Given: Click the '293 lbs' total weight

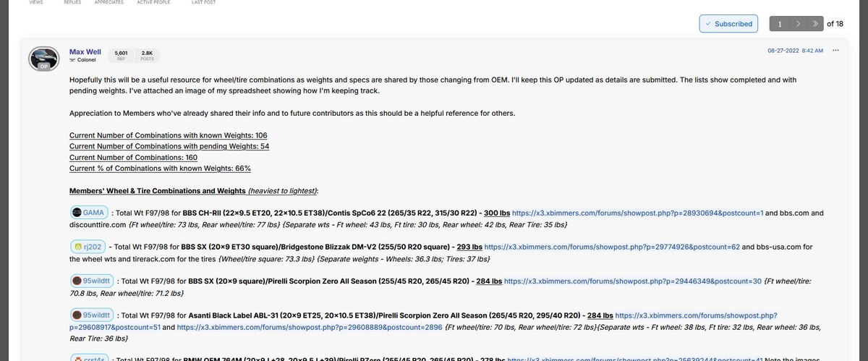Looking at the screenshot, I should coord(469,247).
